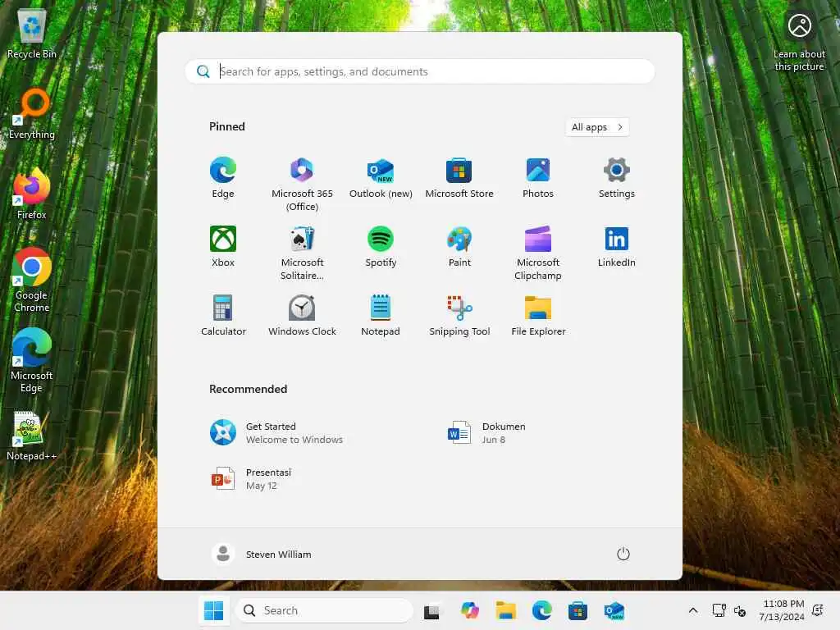Image resolution: width=840 pixels, height=630 pixels.
Task: Select the Microsoft Edge desktop shortcut
Action: pos(32,361)
